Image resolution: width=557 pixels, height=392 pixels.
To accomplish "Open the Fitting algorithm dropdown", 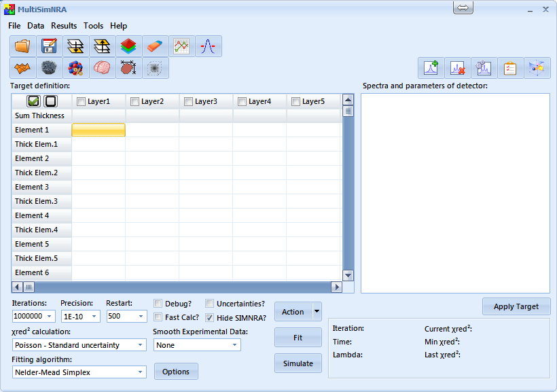I will coord(141,372).
